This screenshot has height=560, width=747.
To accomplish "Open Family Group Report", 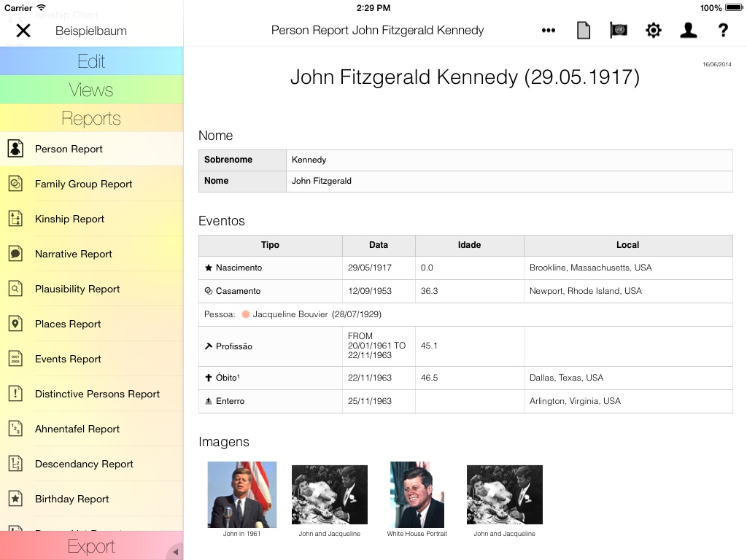I will tap(91, 184).
